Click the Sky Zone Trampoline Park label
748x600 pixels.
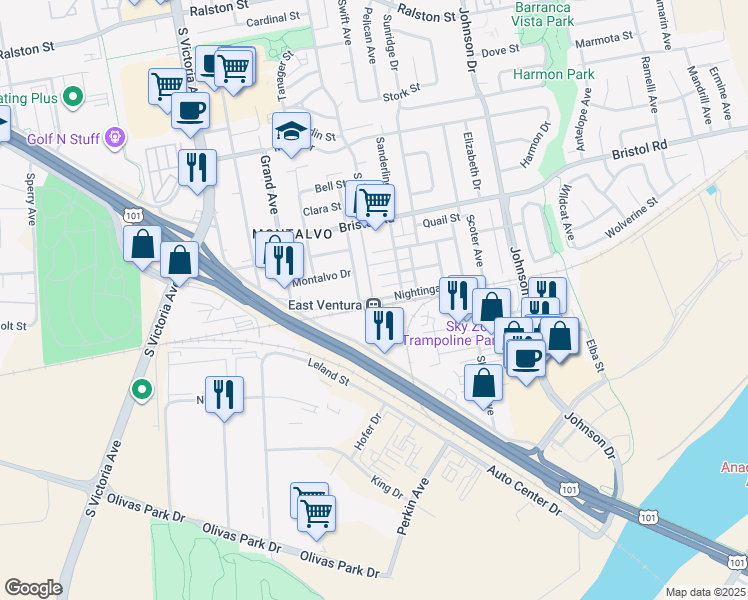click(x=448, y=333)
